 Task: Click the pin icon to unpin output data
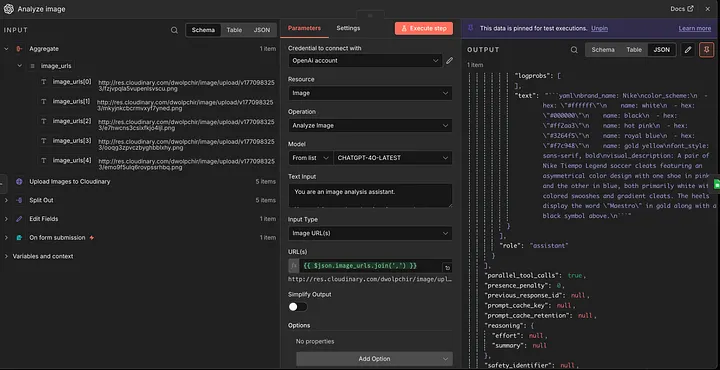pos(707,50)
